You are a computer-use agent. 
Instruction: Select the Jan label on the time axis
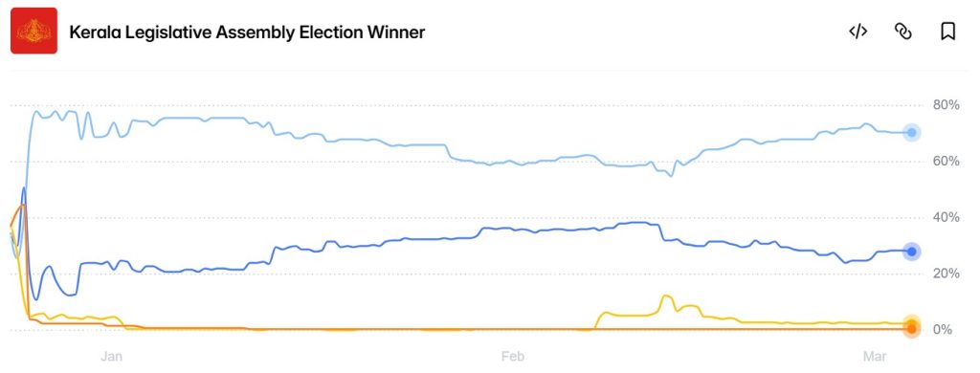click(111, 357)
